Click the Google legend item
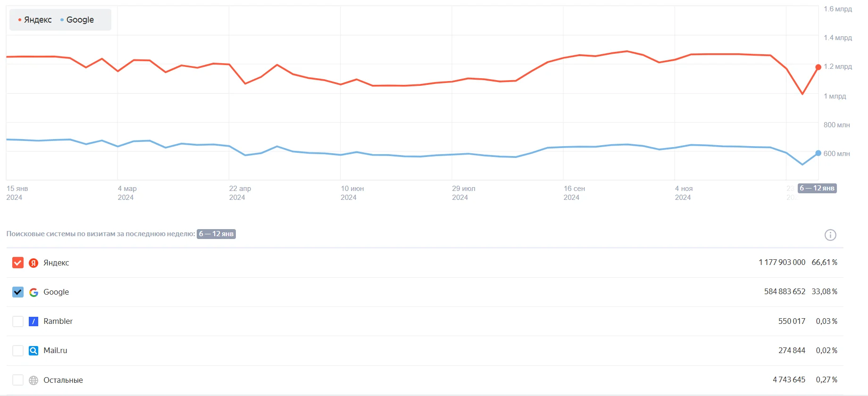 click(77, 20)
